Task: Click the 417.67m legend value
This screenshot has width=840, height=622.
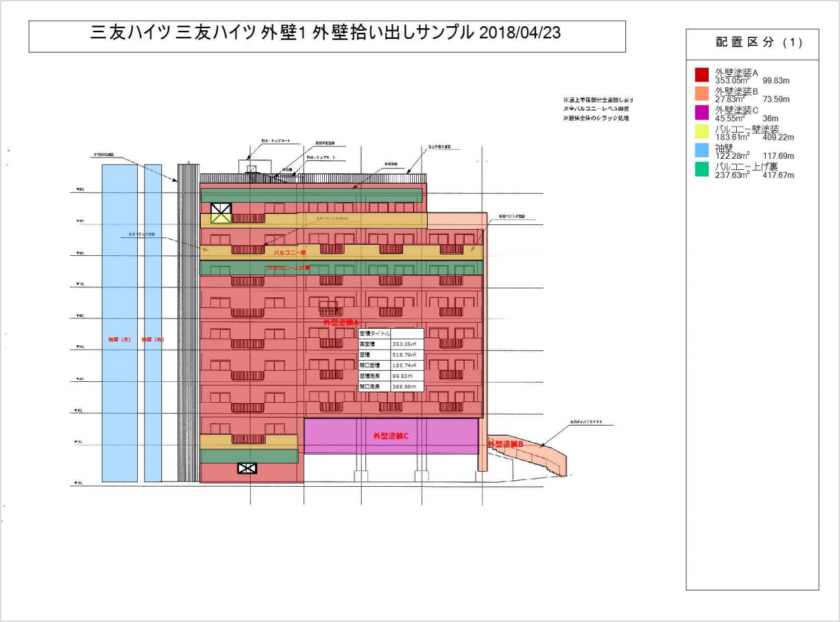Action: click(778, 175)
